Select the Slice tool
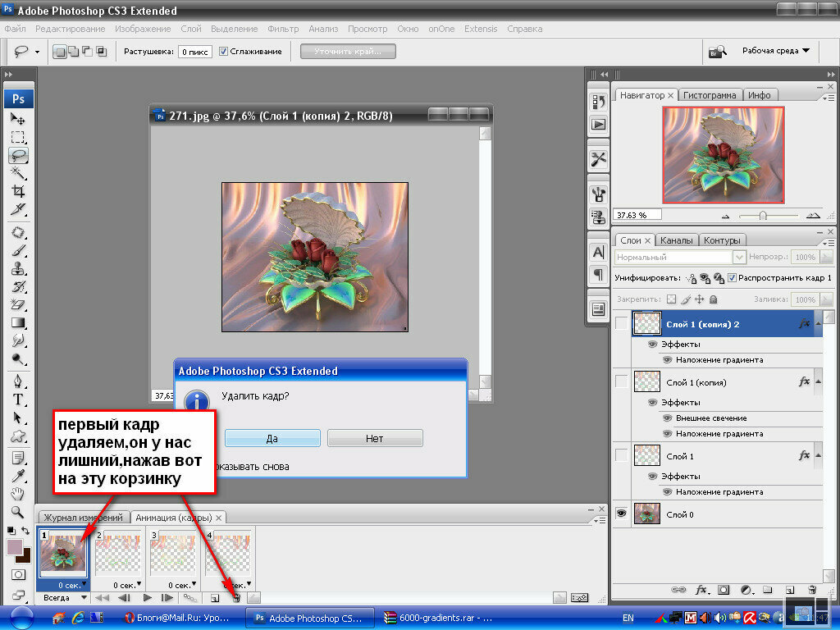840x630 pixels. pos(18,209)
